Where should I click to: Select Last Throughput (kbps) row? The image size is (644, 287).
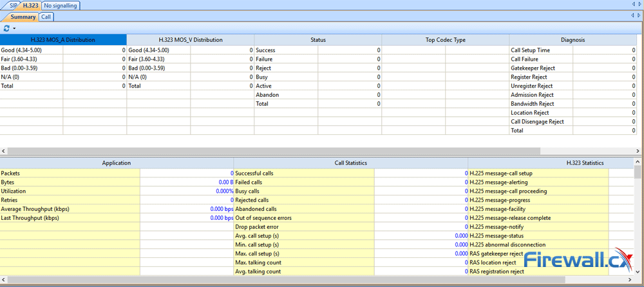[117, 218]
